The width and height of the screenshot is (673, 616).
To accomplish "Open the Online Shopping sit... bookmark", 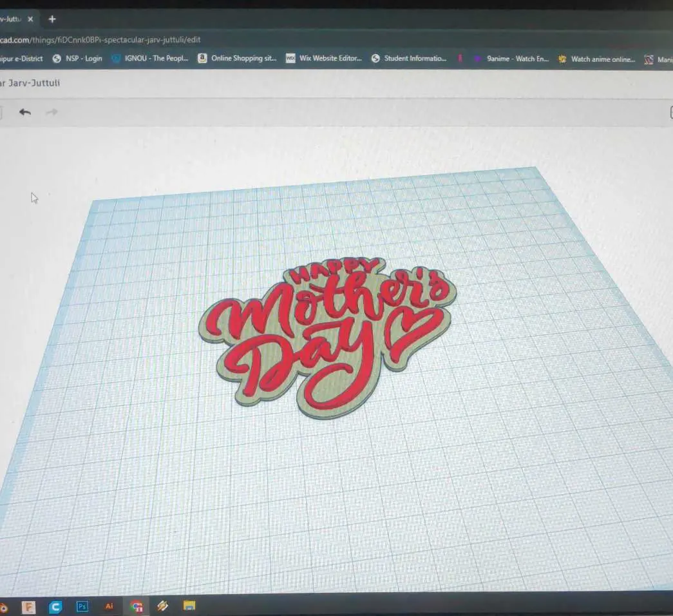I will pyautogui.click(x=237, y=58).
